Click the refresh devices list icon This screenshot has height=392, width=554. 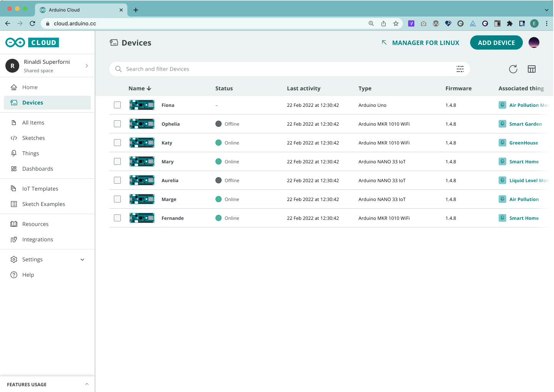point(513,69)
